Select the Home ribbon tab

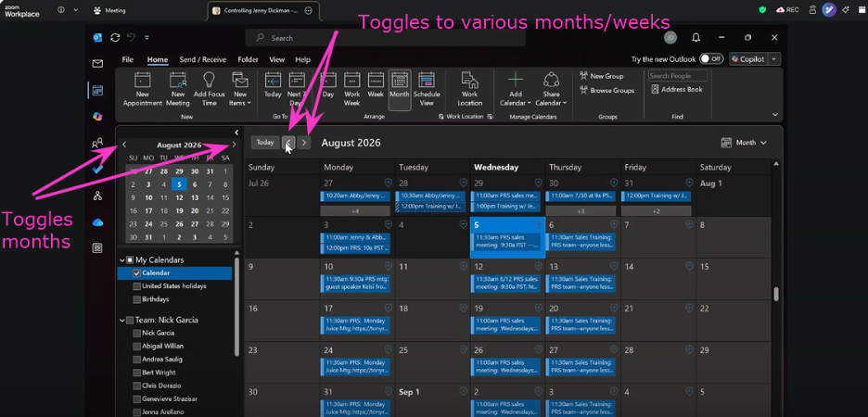(158, 59)
